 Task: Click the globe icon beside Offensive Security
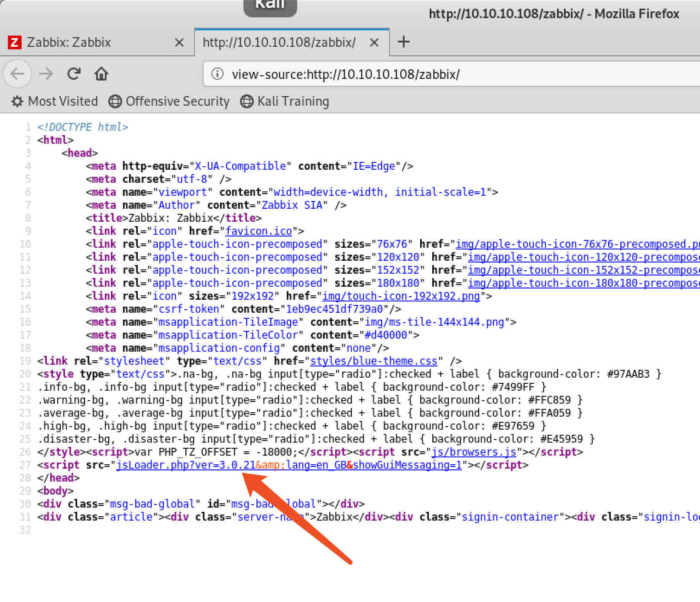(115, 101)
